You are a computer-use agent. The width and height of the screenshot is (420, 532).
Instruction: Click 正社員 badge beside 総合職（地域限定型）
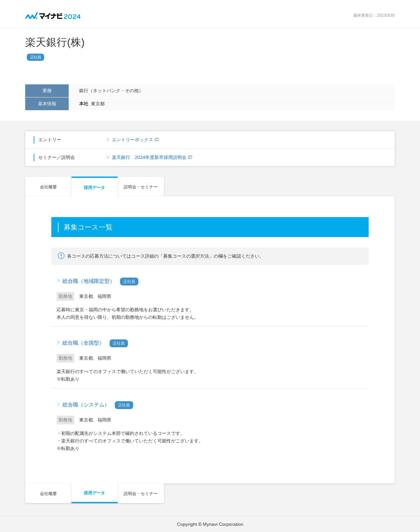click(129, 282)
